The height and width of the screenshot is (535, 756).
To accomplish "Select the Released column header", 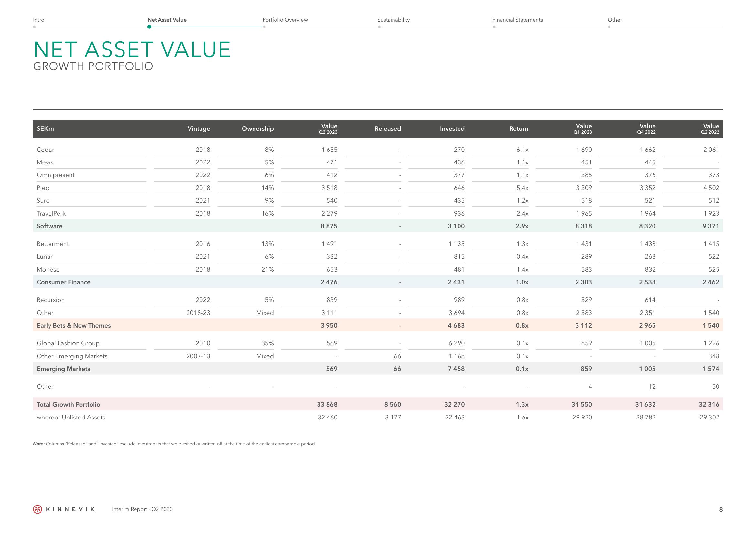I will pyautogui.click(x=388, y=128).
